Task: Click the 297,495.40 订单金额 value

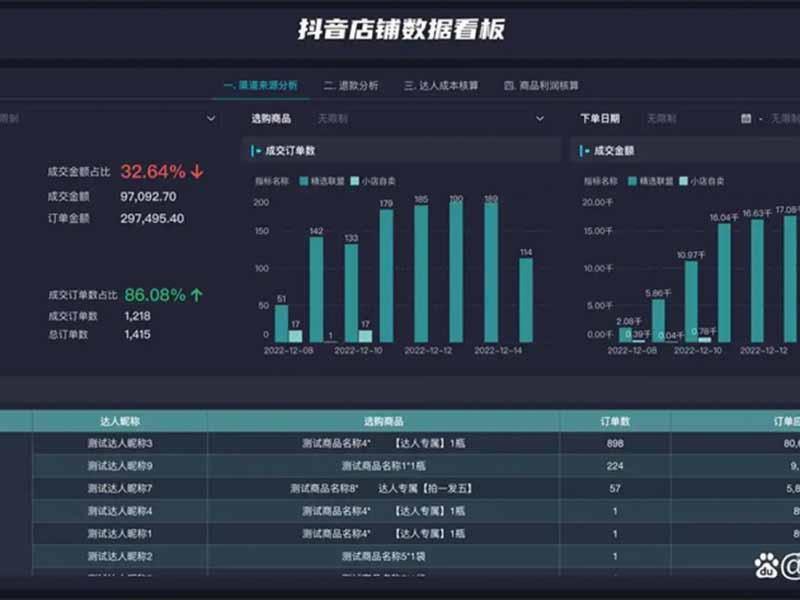Action: pos(152,218)
